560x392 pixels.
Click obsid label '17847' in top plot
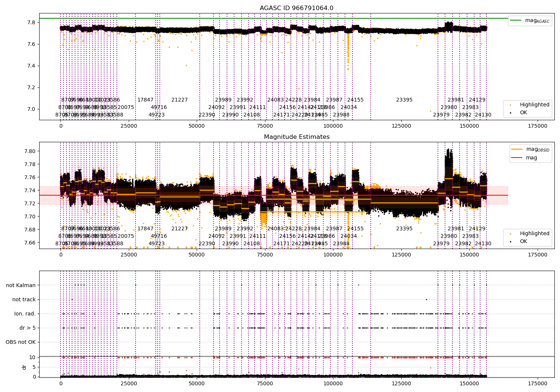pos(145,100)
